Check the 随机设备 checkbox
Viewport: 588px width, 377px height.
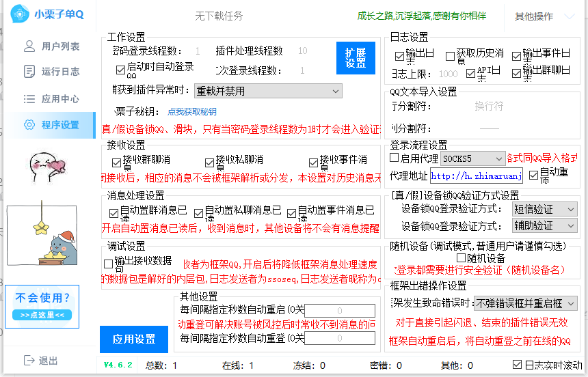(461, 259)
